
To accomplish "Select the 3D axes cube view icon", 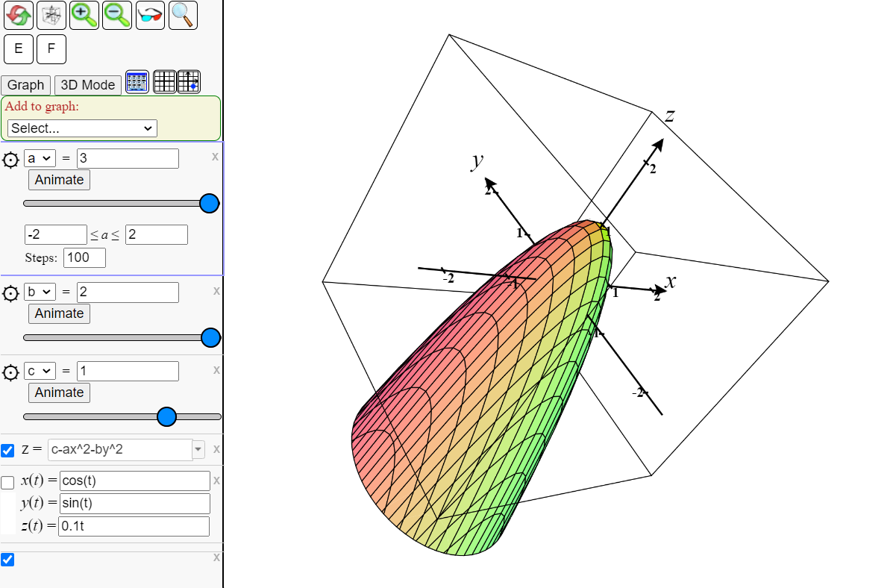I will point(51,15).
